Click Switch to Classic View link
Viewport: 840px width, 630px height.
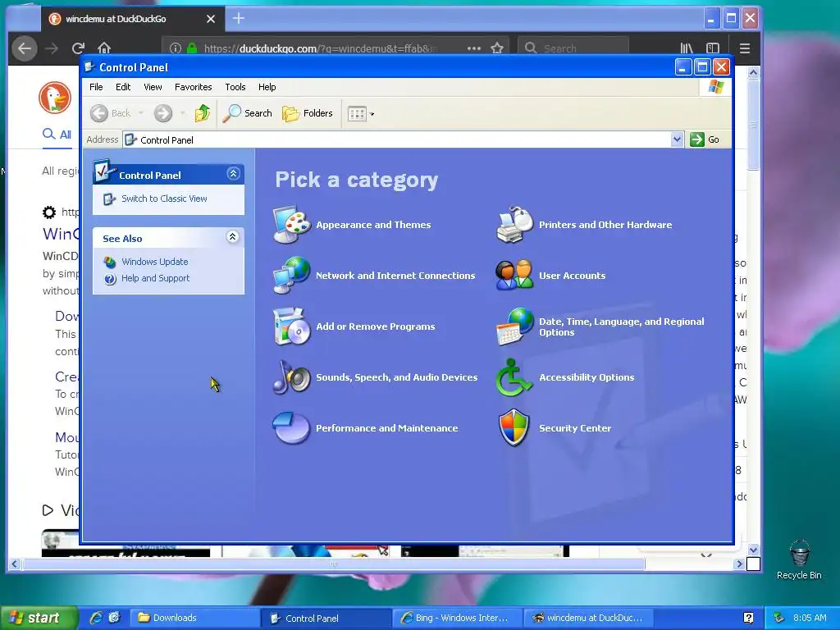(164, 199)
